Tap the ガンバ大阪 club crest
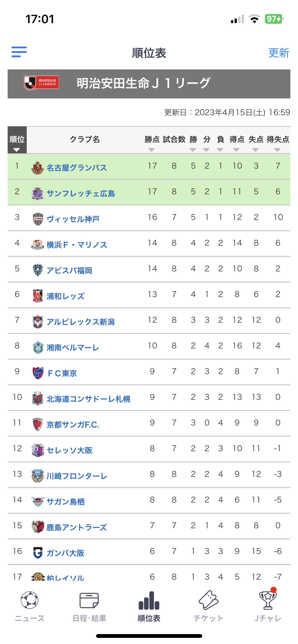 point(38,552)
